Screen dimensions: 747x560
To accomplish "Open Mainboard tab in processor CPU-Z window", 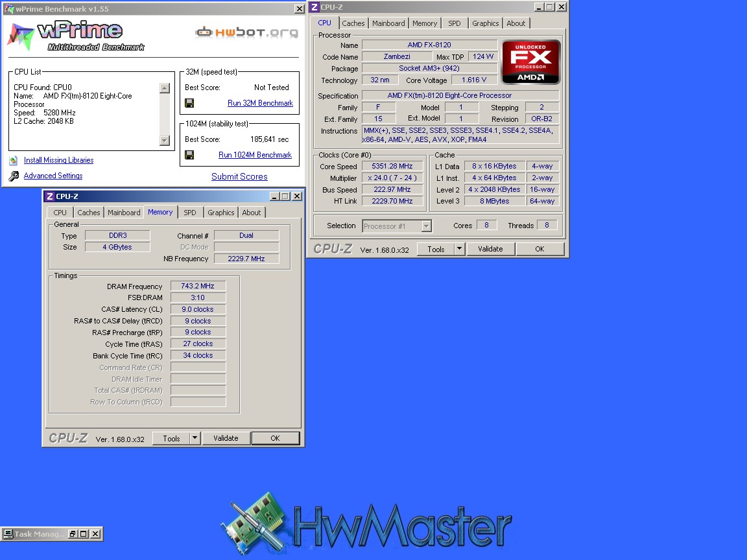I will coord(388,23).
